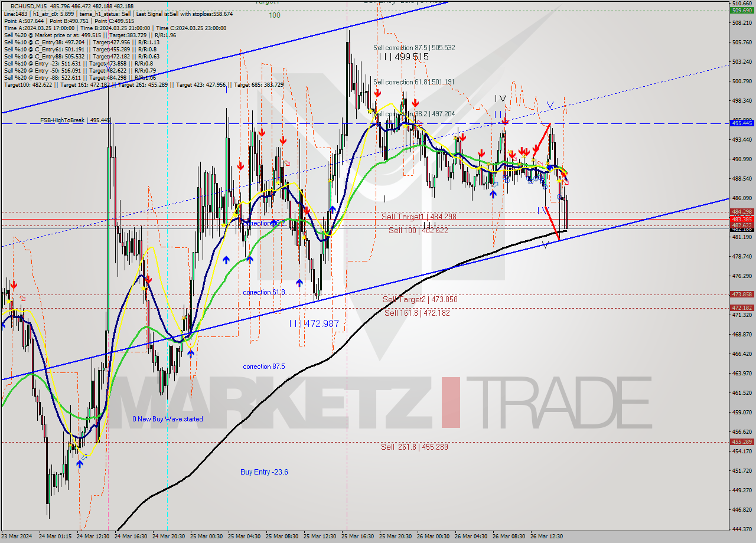Click the 455.289 price axis tag
756x543 pixels.
point(742,442)
